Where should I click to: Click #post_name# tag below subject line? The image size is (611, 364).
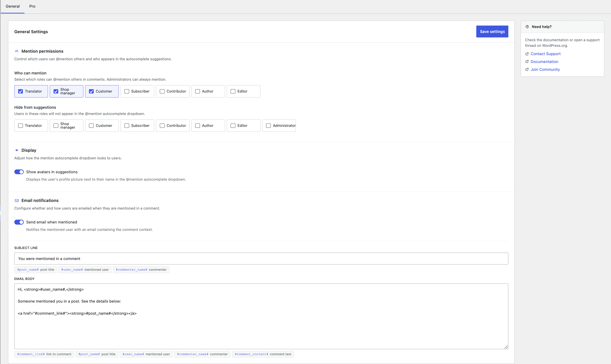coord(36,270)
